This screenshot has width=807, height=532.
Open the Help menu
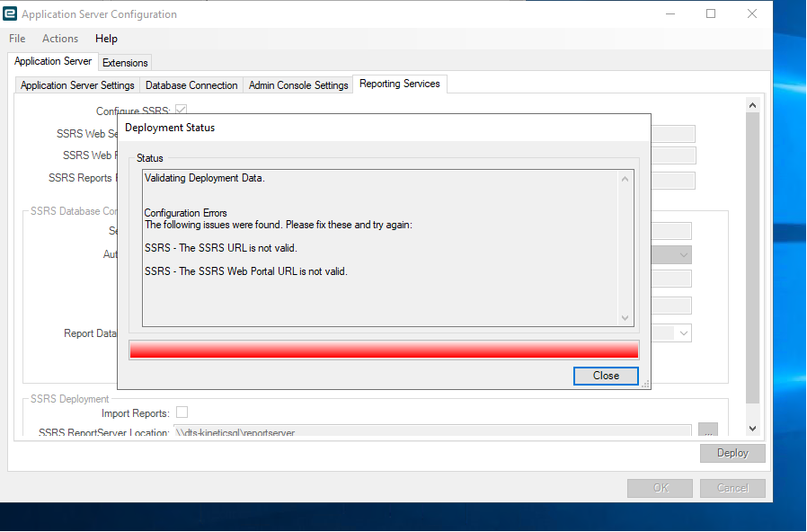click(x=106, y=39)
